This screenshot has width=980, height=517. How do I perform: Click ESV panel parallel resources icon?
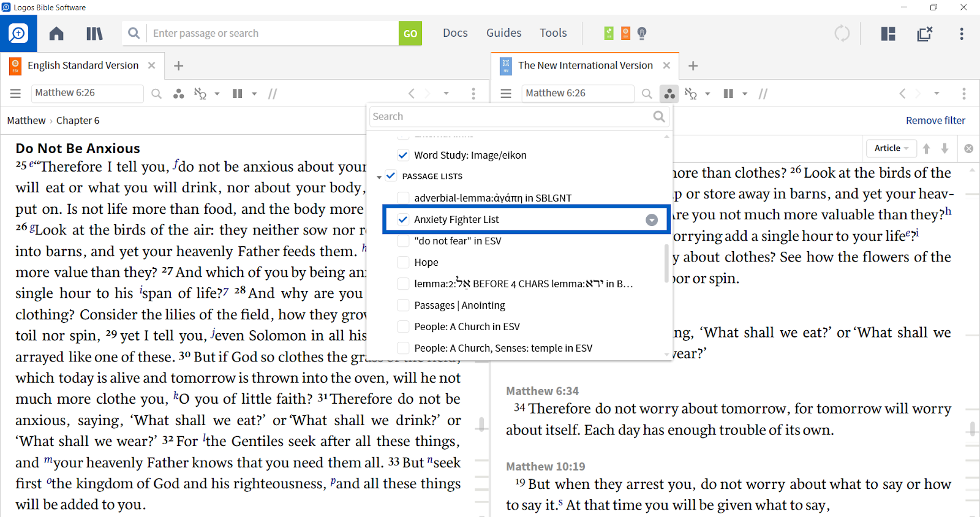point(238,94)
